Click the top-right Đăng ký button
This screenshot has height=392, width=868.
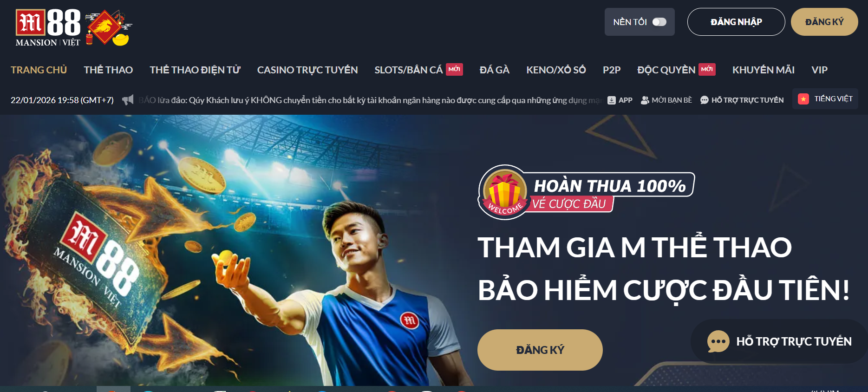[x=824, y=22]
